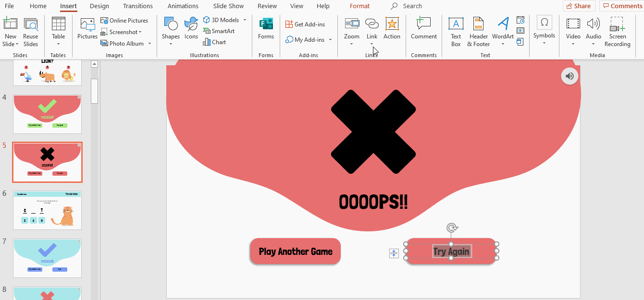The image size is (644, 300).
Task: Click the Play Another Game button
Action: click(296, 252)
